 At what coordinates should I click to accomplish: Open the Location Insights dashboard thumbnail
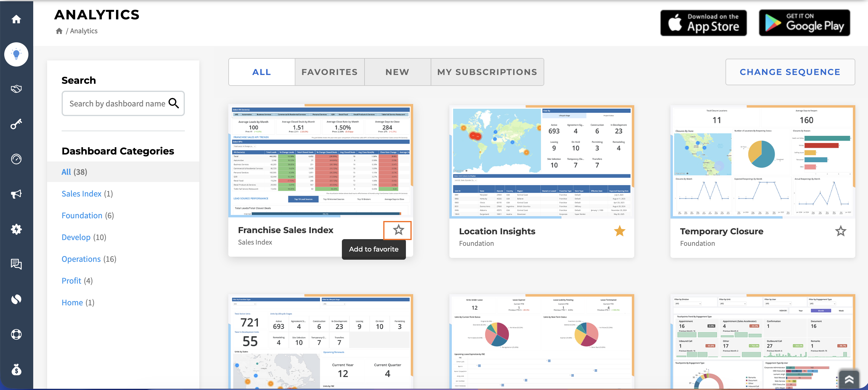tap(542, 162)
